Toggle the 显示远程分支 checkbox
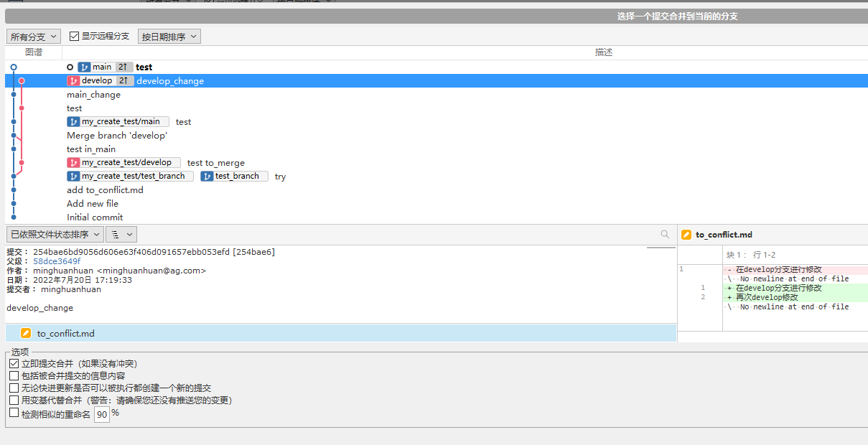 point(75,36)
